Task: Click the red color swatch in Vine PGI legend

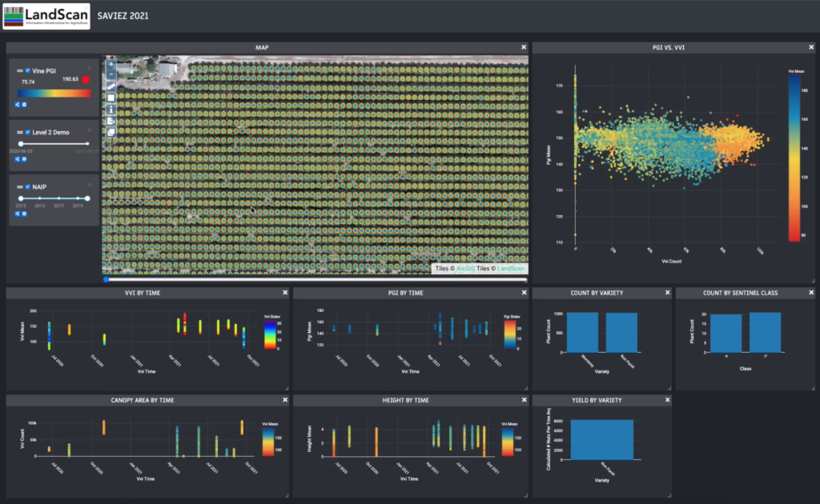Action: coord(86,80)
